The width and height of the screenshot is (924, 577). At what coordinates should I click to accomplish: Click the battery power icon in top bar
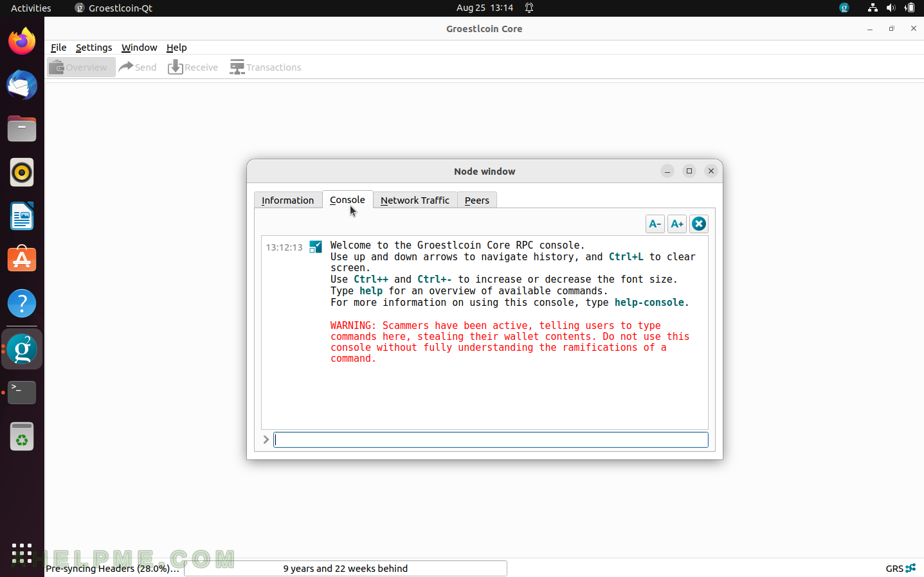(x=909, y=8)
